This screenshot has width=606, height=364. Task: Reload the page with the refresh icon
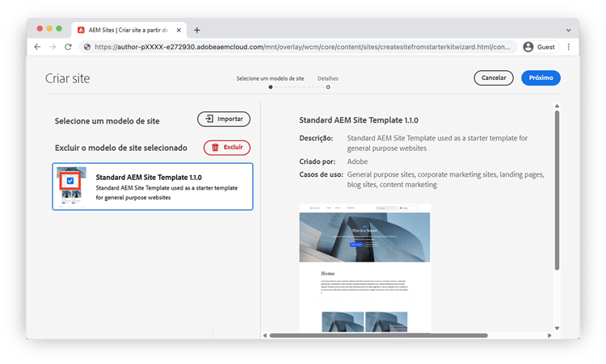[68, 47]
